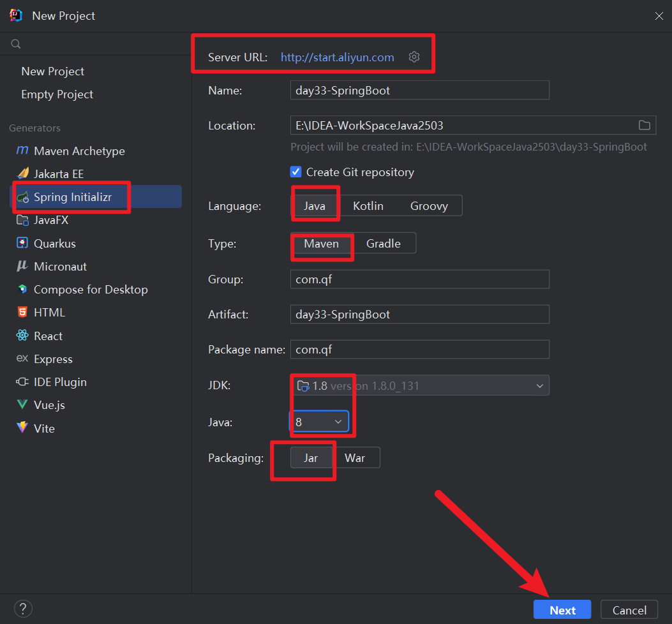Image resolution: width=672 pixels, height=624 pixels.
Task: Select Jar packaging
Action: click(311, 457)
